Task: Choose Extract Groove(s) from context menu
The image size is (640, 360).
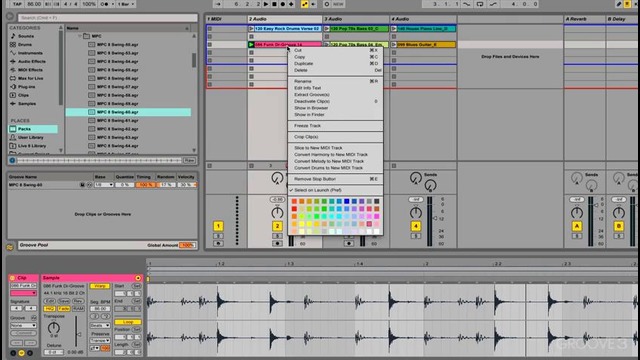Action: (335, 95)
